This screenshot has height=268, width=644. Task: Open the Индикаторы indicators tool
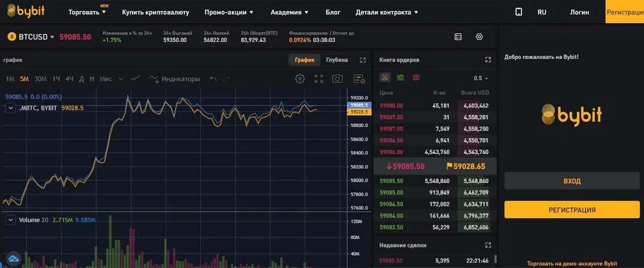(174, 79)
